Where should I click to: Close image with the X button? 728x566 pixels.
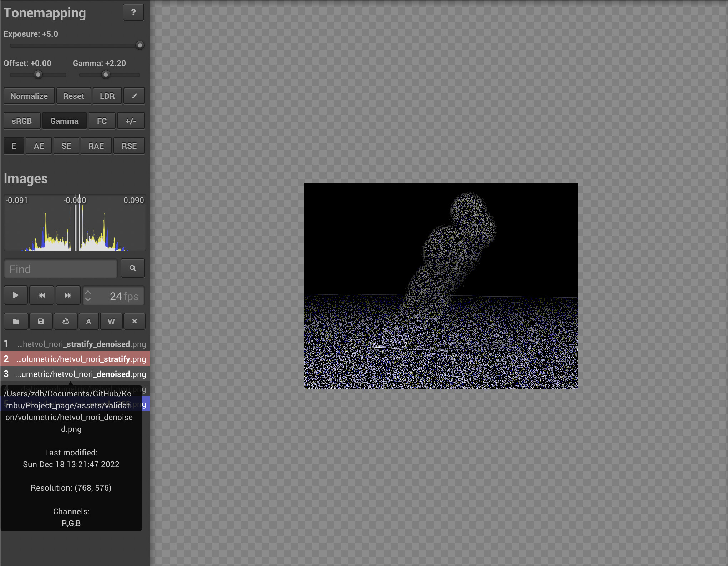[x=135, y=322]
